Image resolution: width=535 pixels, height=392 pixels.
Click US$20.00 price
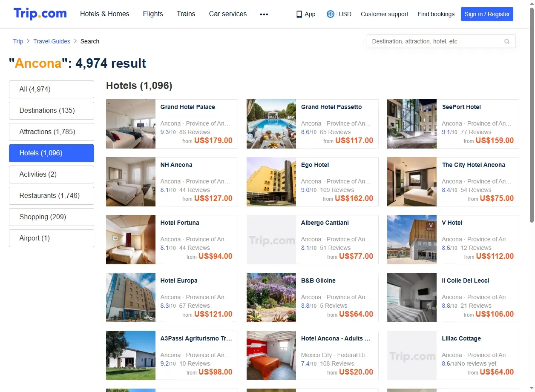click(356, 372)
